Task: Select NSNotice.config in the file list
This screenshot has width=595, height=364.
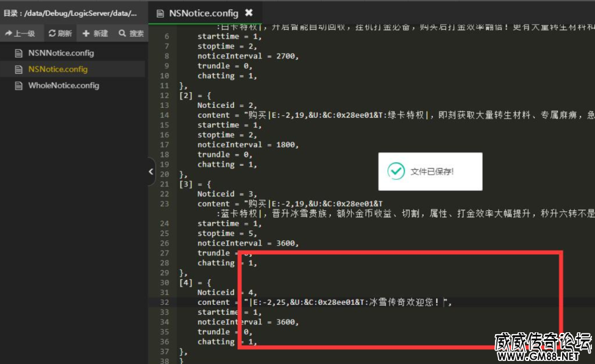Action: click(x=58, y=70)
